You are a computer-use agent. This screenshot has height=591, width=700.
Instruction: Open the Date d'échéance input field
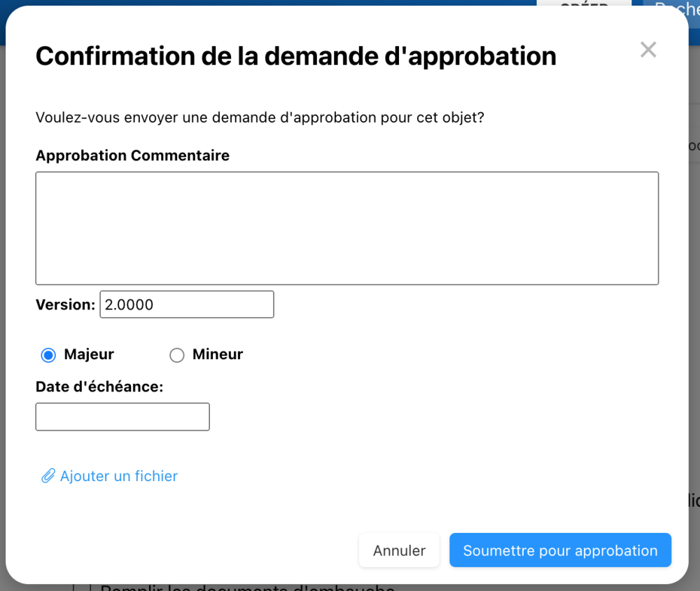tap(122, 417)
